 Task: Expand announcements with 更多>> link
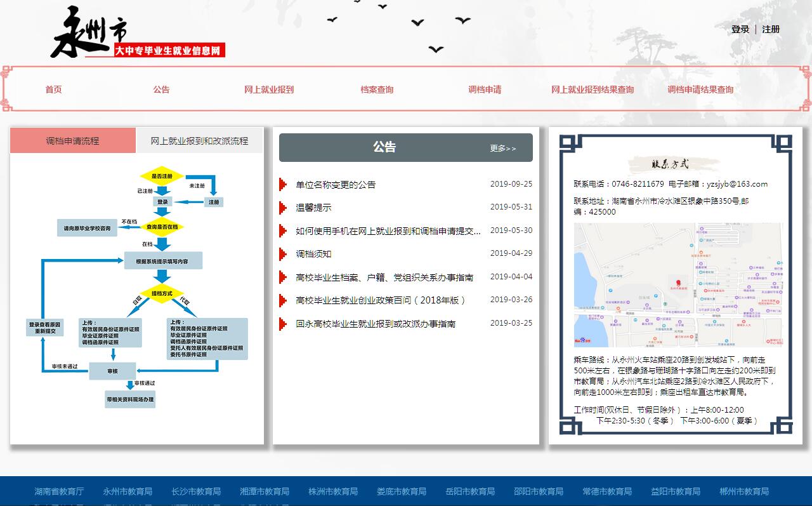[503, 149]
